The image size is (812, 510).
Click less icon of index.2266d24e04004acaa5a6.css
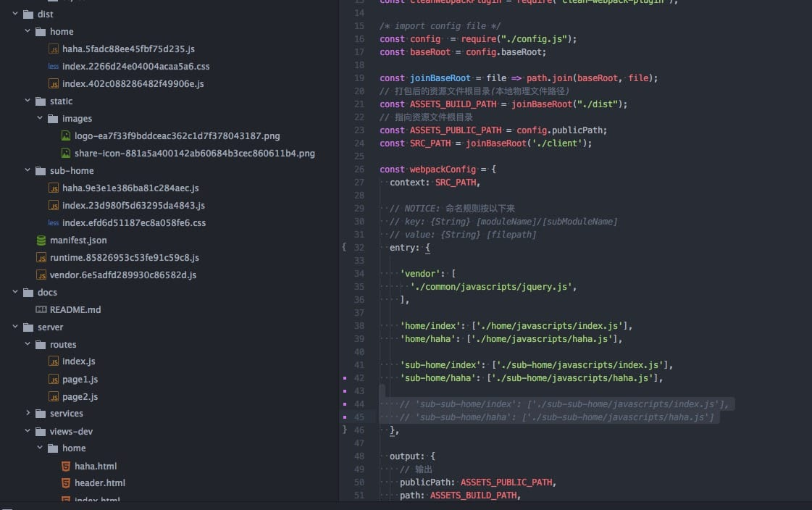point(54,66)
